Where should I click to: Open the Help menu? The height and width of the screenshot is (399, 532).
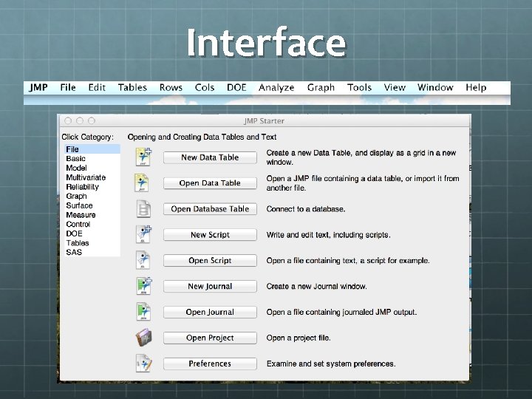476,87
